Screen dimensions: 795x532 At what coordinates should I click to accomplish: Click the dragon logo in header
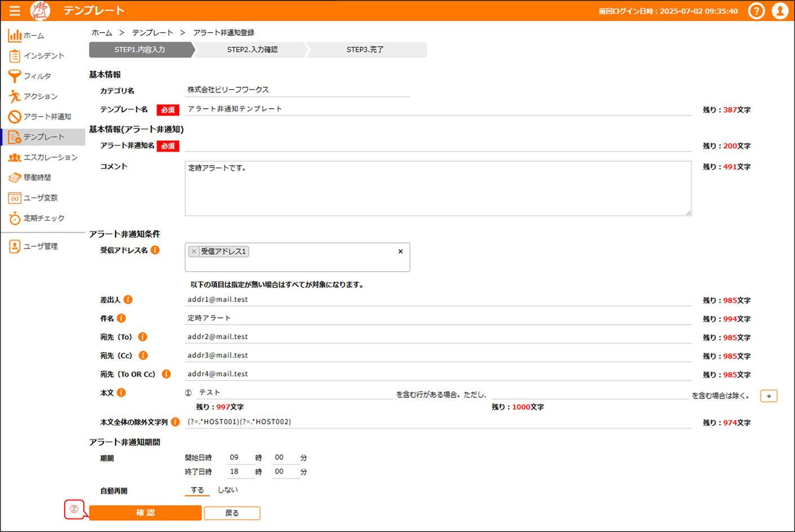[x=40, y=11]
